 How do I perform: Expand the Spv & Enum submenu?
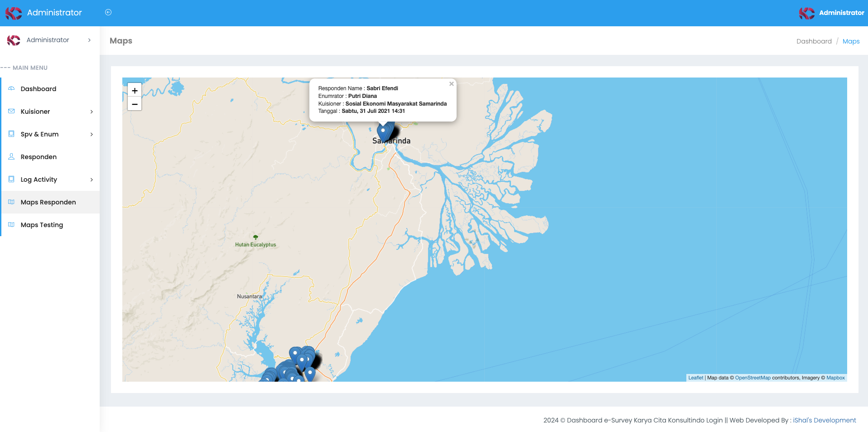tap(92, 134)
